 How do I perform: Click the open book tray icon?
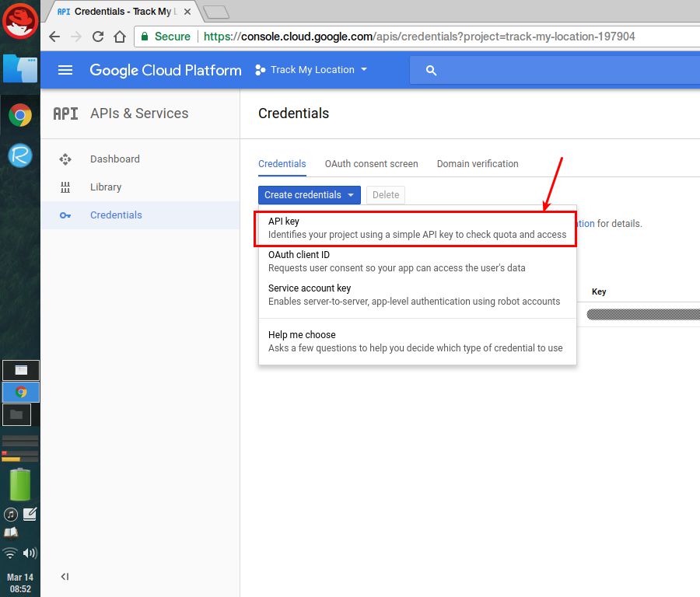[x=11, y=532]
